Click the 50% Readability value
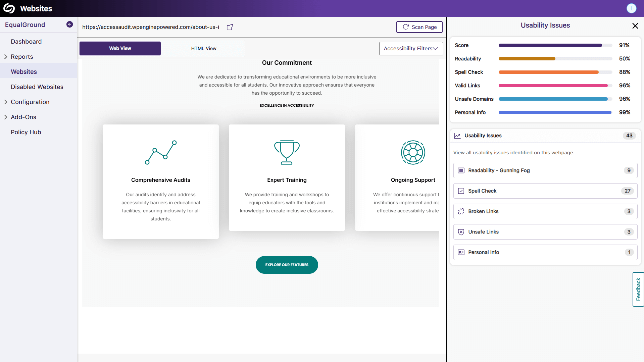This screenshot has width=644, height=362. 625,59
